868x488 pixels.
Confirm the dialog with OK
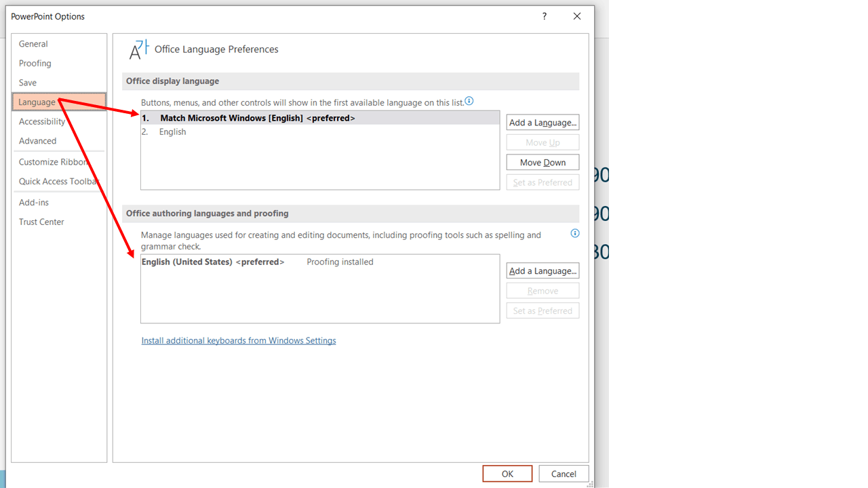click(507, 474)
